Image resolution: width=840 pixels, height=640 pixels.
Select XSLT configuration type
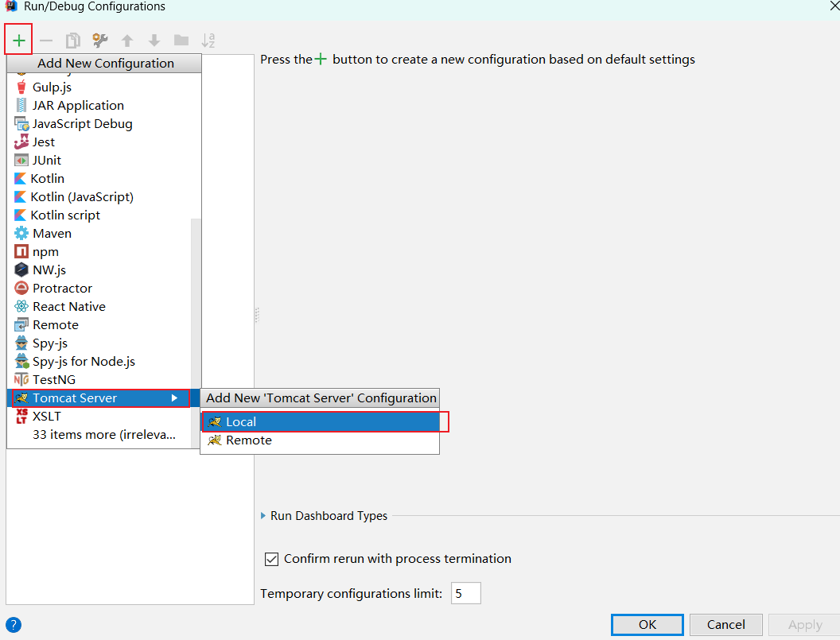(x=99, y=416)
